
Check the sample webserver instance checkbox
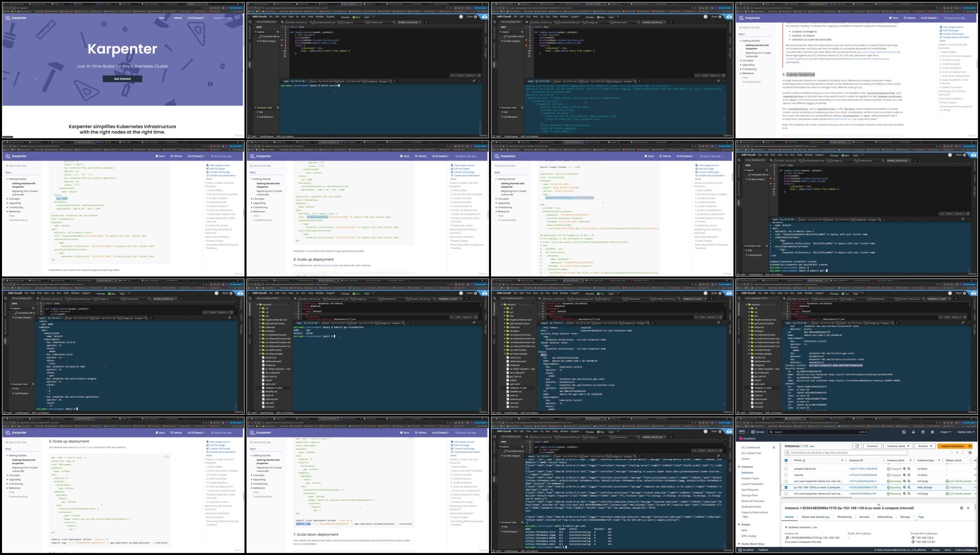click(786, 469)
